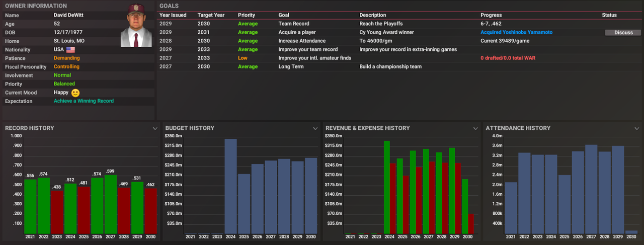This screenshot has width=644, height=245.
Task: Click the 2030 red expense bar
Action: pyautogui.click(x=470, y=223)
